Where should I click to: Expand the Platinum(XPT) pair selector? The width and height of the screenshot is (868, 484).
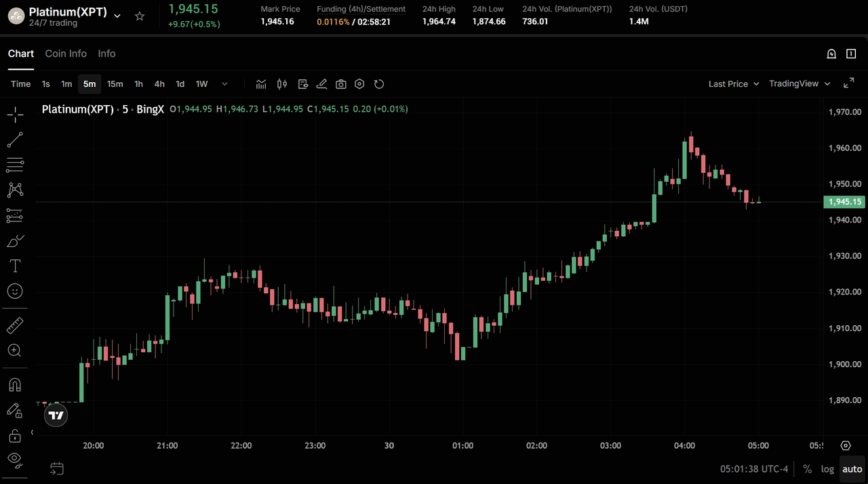pos(117,16)
